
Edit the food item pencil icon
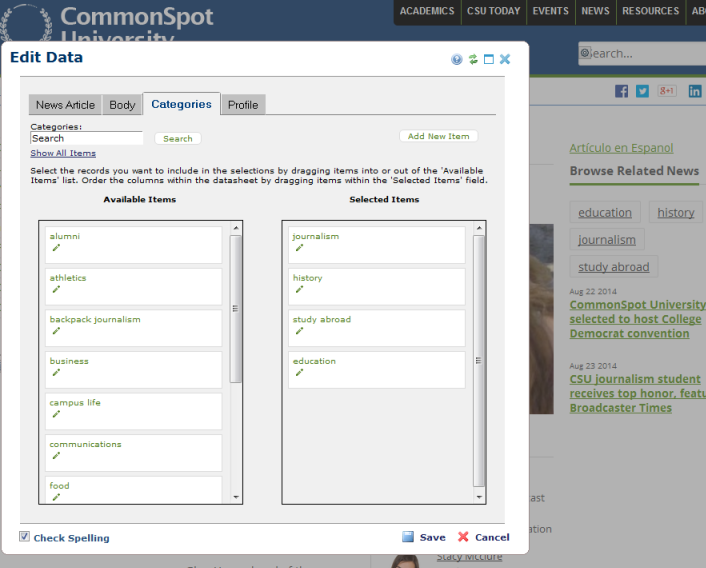point(56,497)
